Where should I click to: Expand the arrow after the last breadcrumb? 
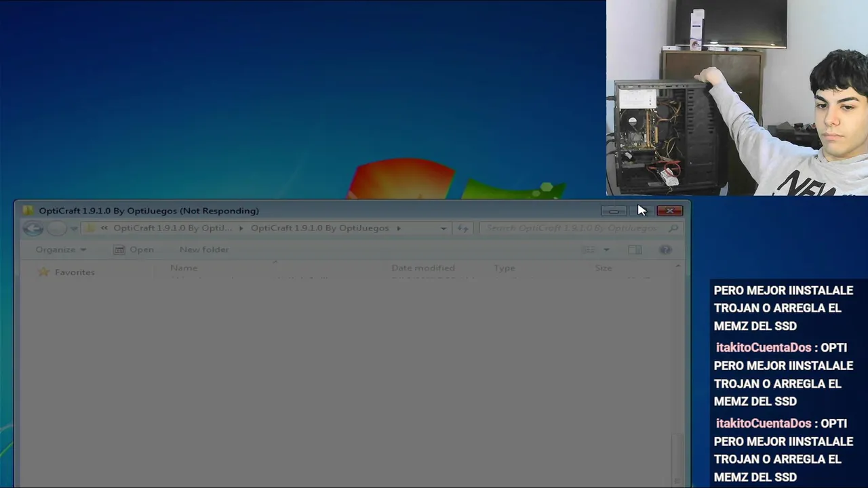pyautogui.click(x=399, y=228)
